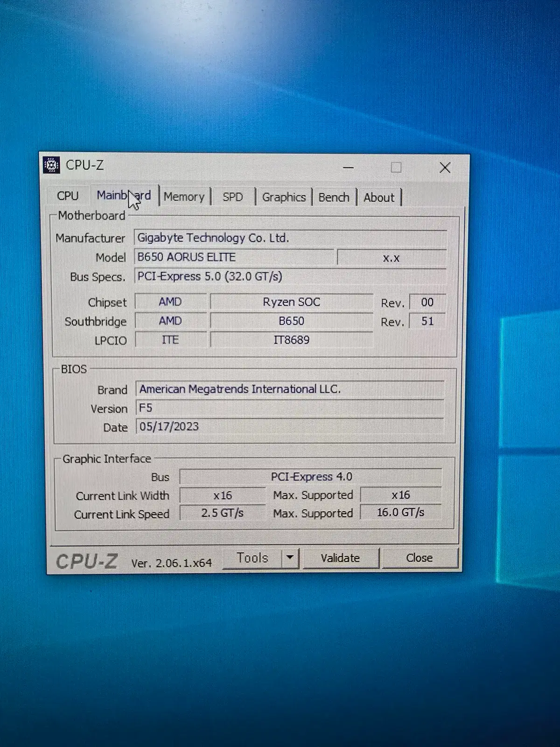Click the Validate button
Viewport: 560px width, 747px height.
340,558
